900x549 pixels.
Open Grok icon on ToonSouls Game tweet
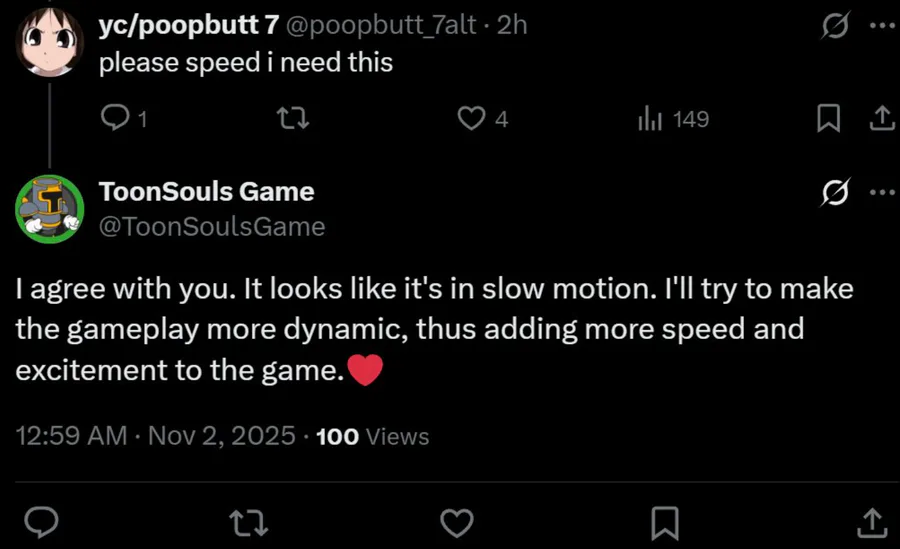pos(834,192)
